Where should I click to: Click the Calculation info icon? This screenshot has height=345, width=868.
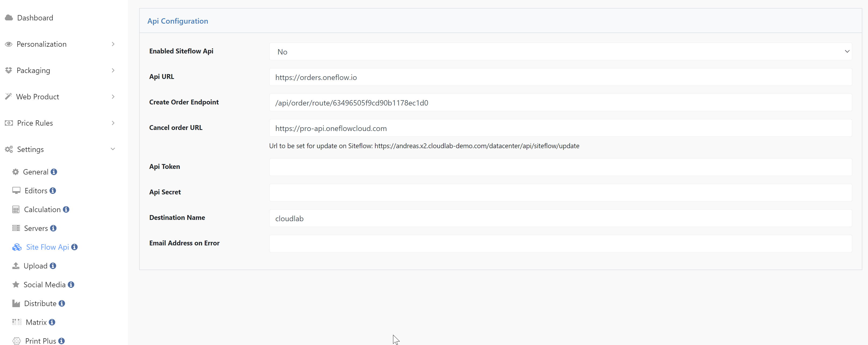[66, 209]
